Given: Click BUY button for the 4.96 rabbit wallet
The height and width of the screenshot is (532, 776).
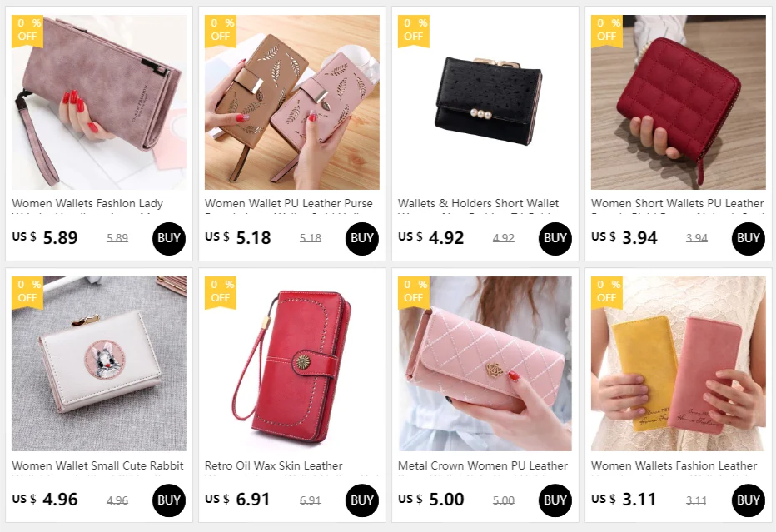Looking at the screenshot, I should [169, 500].
